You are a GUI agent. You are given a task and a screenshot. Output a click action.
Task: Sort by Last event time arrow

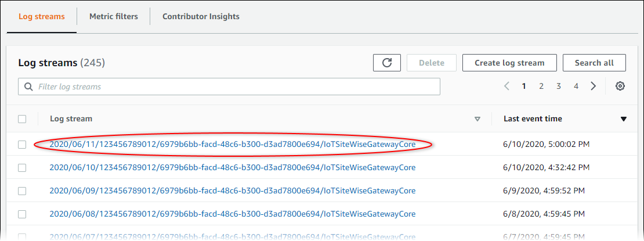pos(624,119)
